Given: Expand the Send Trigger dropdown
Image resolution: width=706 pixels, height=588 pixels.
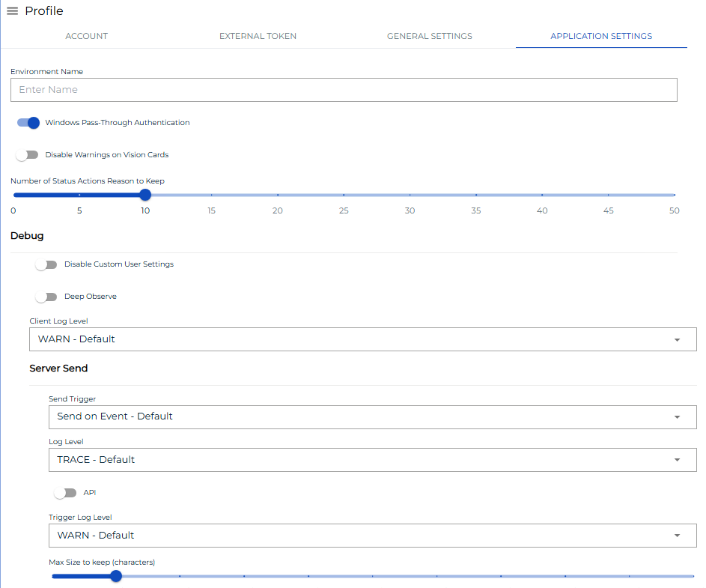Looking at the screenshot, I should (x=372, y=416).
